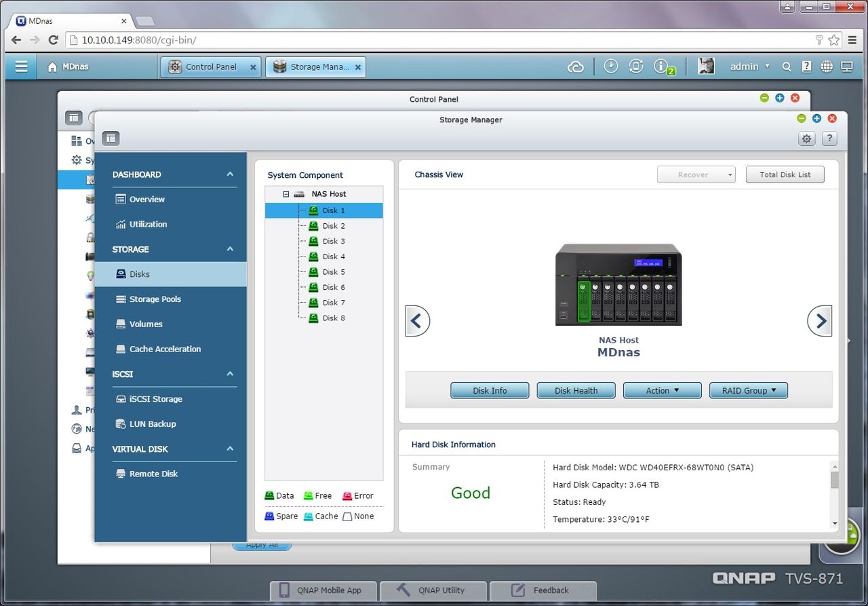
Task: Click the Disk Health button
Action: point(576,390)
